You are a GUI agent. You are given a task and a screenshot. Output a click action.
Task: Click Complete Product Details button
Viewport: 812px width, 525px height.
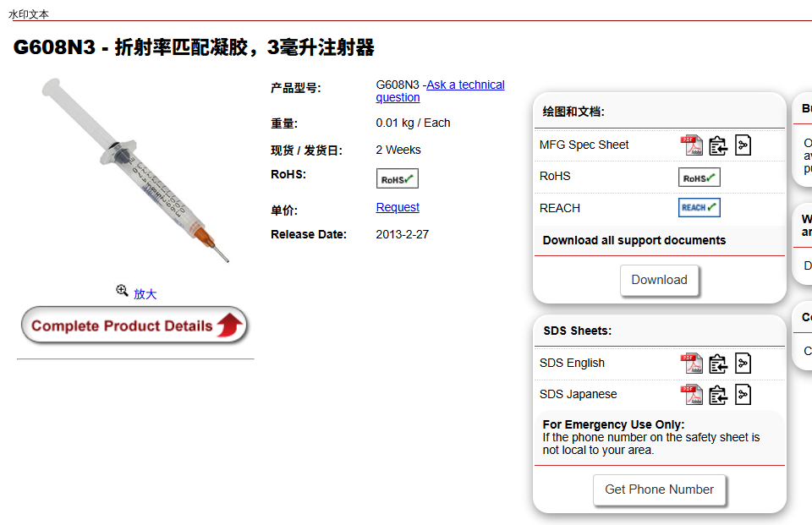point(134,325)
